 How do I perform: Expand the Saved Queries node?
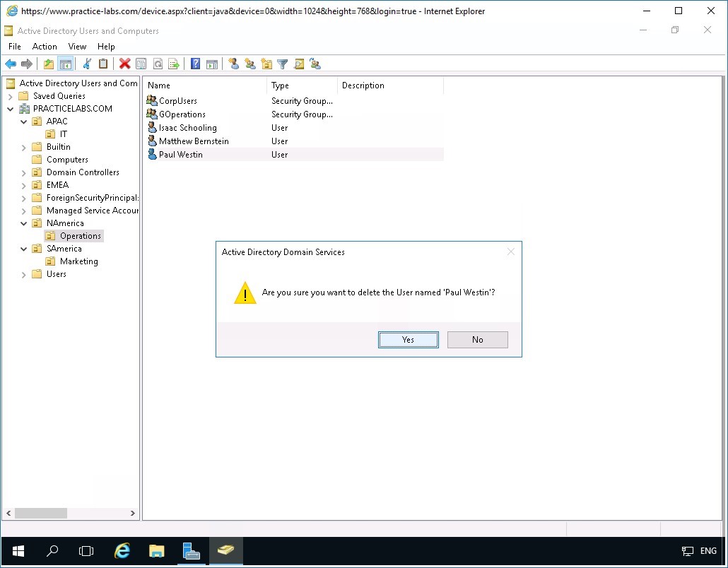[x=10, y=97]
